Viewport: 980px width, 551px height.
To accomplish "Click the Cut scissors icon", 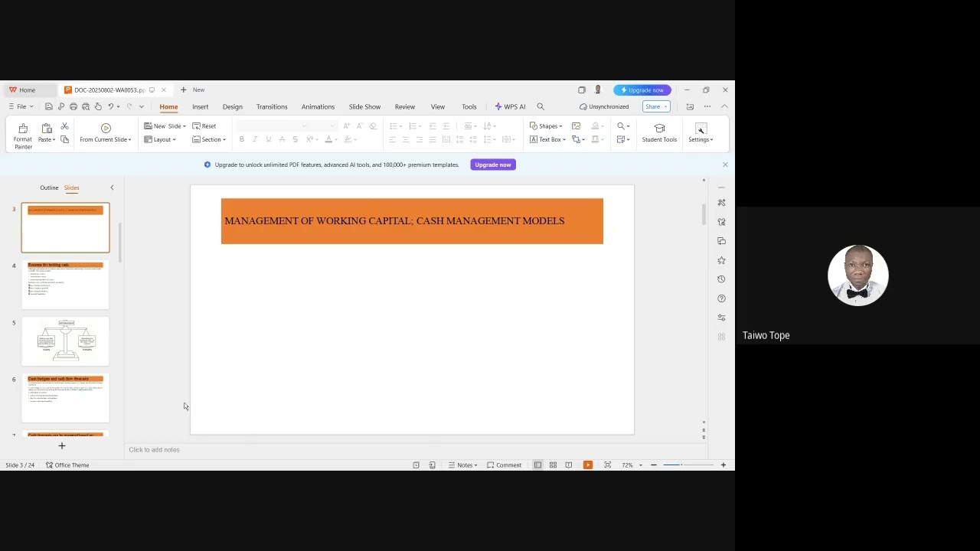I will coord(64,126).
